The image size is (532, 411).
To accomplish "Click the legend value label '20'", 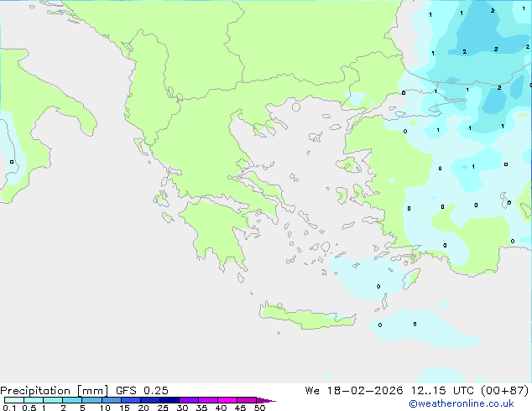I will click(x=143, y=408).
